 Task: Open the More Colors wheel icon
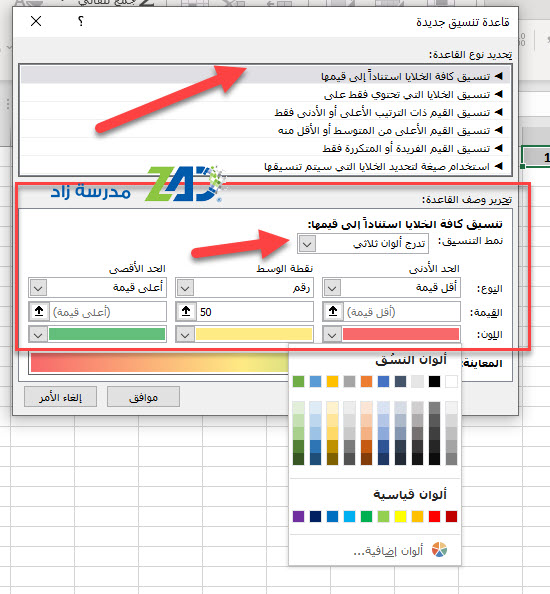(x=439, y=550)
